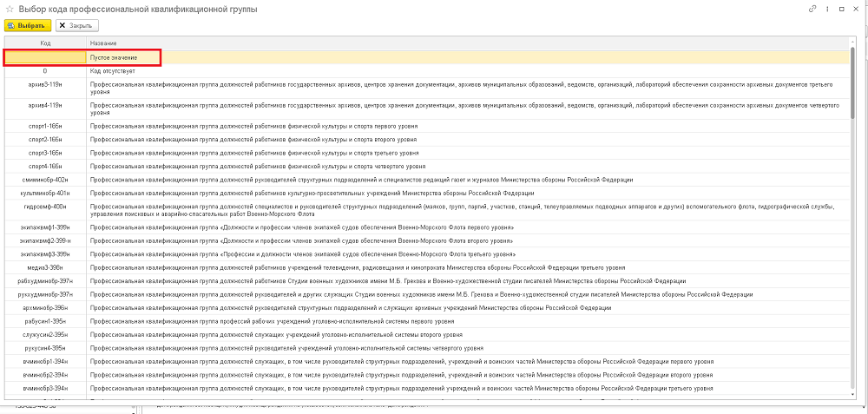Close dialog with the title bar X

[857, 9]
